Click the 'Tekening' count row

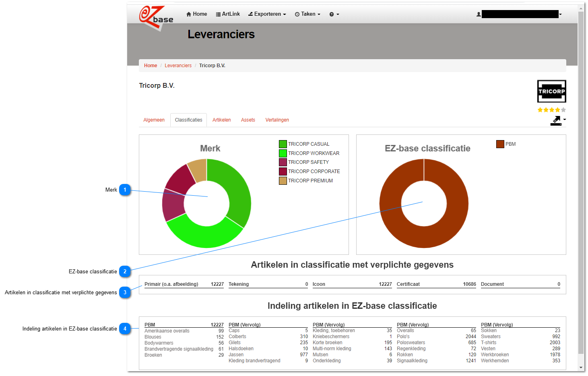click(x=268, y=284)
